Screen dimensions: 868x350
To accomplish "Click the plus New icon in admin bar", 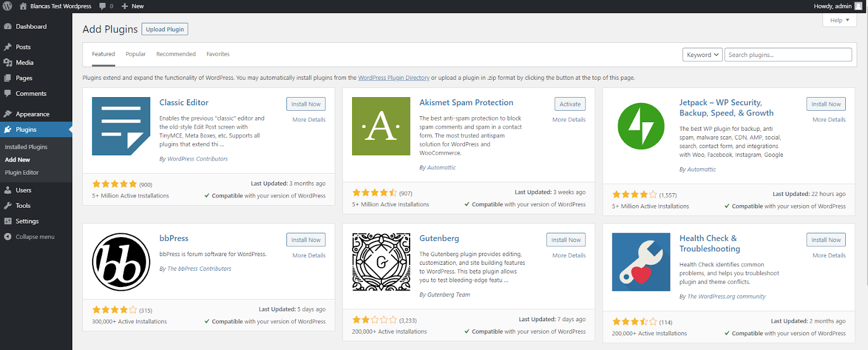I will 125,7.
